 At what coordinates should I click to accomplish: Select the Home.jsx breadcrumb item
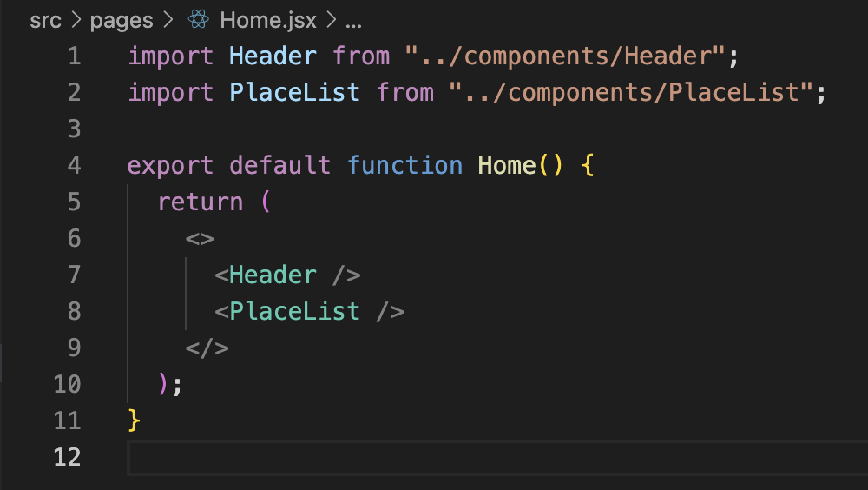pos(268,21)
